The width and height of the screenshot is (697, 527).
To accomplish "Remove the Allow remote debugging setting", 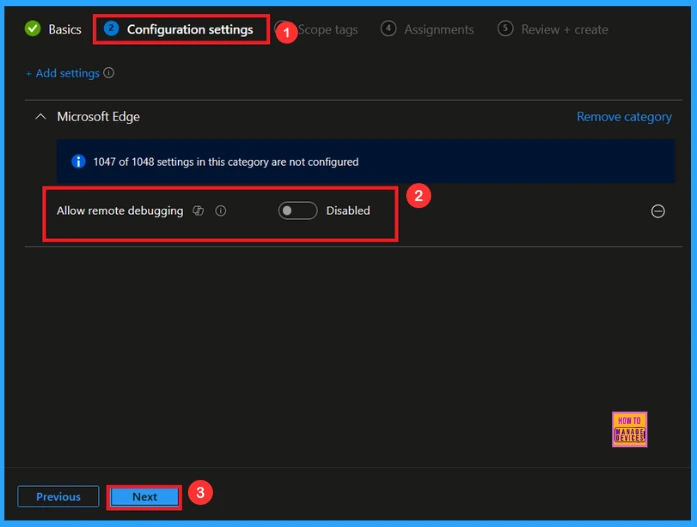I will [x=658, y=211].
